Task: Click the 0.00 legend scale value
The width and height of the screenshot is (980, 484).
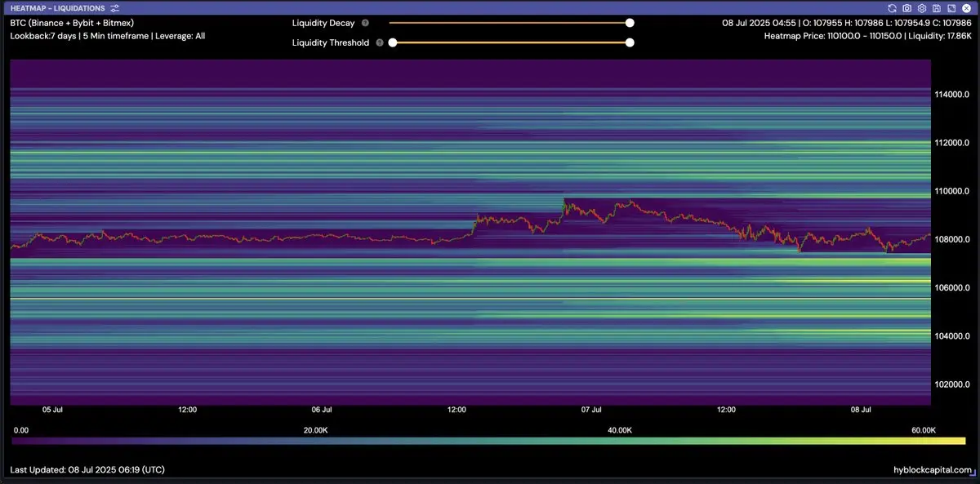Action: pos(21,429)
